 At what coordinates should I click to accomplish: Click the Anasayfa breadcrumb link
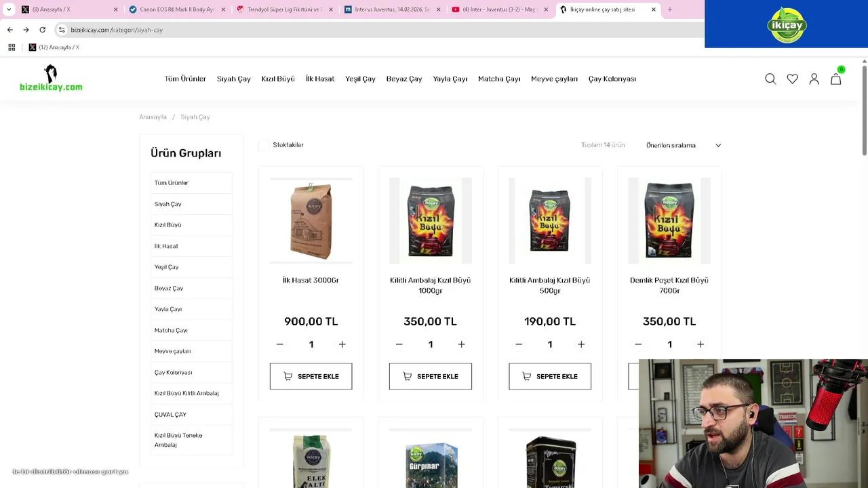click(153, 117)
